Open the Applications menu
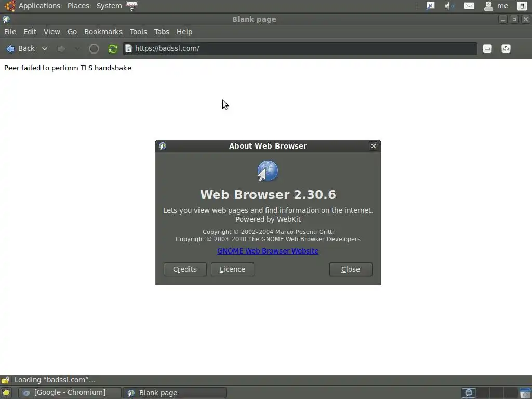532x399 pixels. click(x=39, y=6)
